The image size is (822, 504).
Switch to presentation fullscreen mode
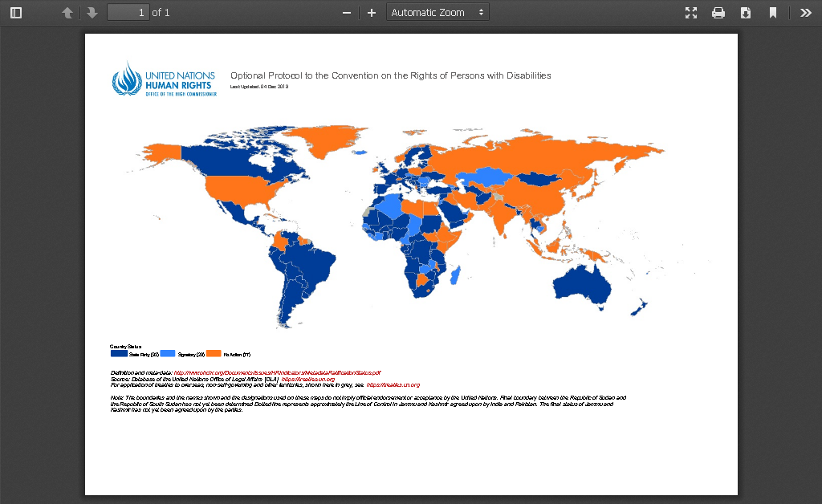click(691, 13)
